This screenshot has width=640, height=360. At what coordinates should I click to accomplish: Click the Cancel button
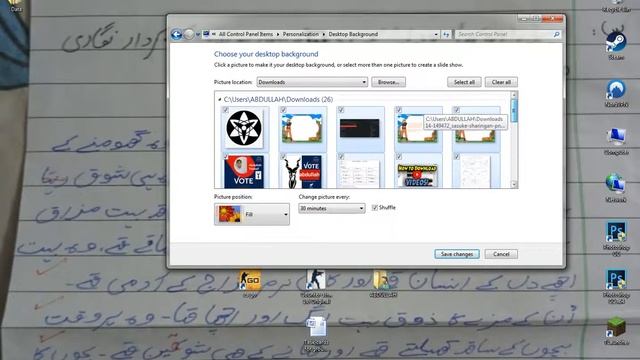point(501,254)
